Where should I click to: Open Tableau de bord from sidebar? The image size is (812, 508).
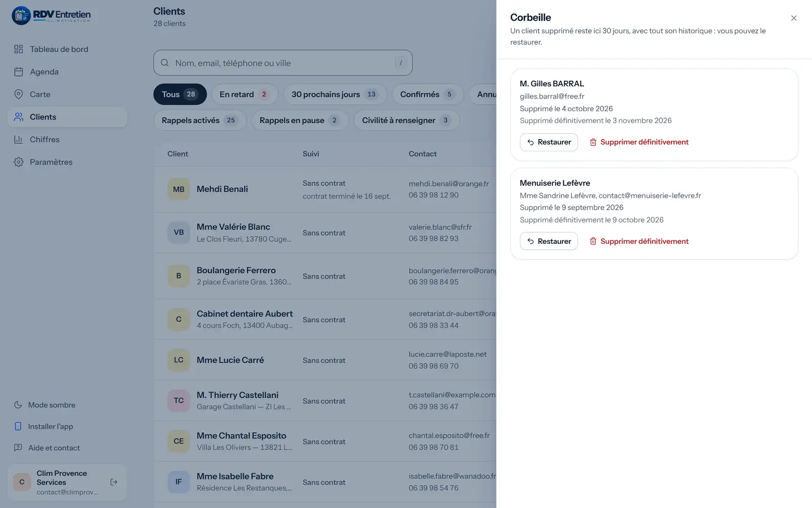coord(67,49)
